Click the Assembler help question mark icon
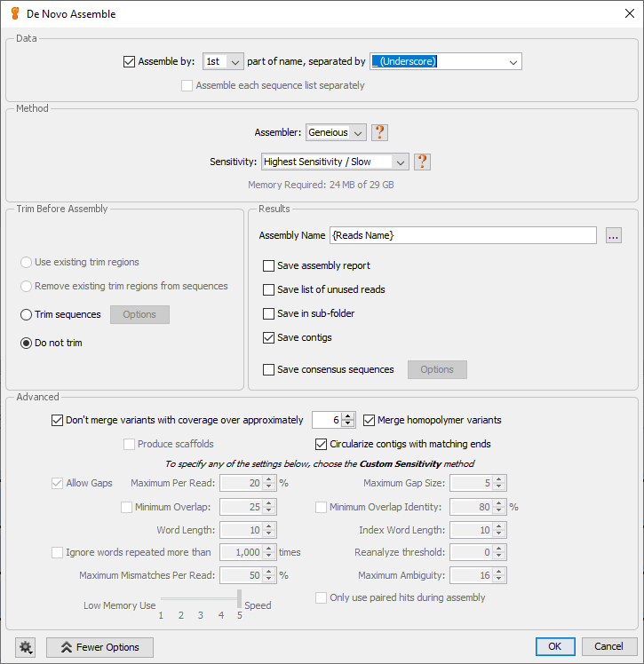This screenshot has height=664, width=644. point(379,132)
